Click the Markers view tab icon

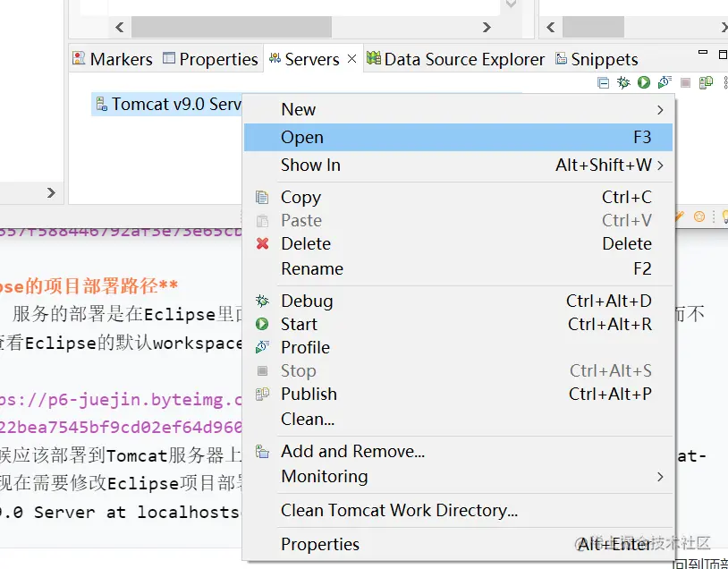click(79, 59)
